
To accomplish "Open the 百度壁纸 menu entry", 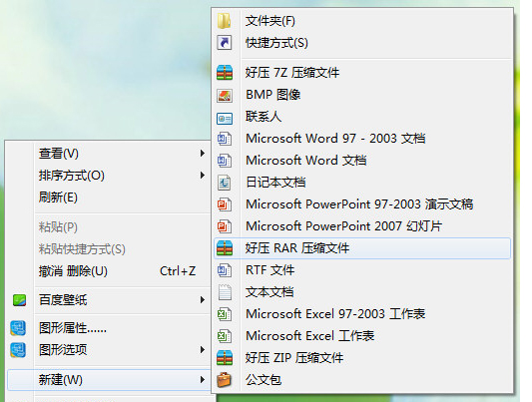I will coord(109,300).
